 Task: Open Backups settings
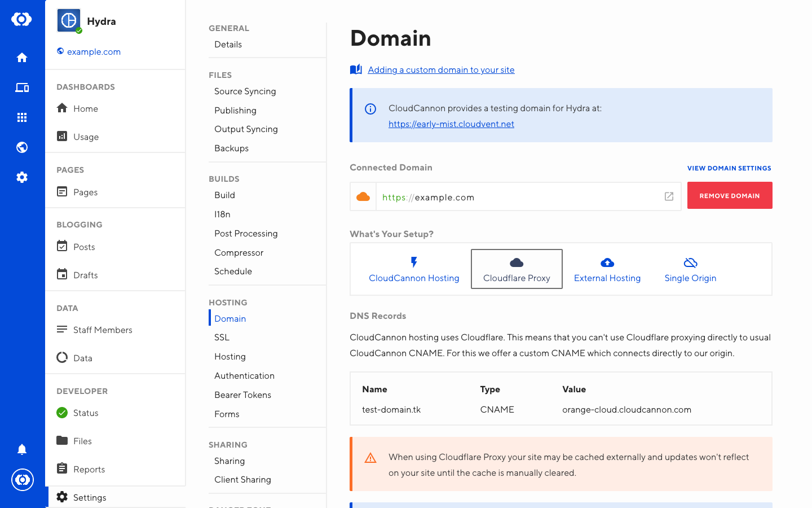231,148
